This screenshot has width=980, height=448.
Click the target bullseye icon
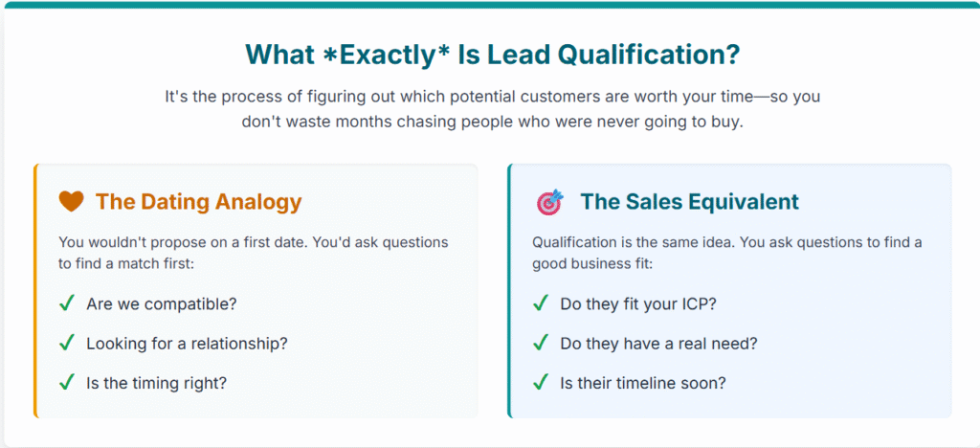point(550,202)
